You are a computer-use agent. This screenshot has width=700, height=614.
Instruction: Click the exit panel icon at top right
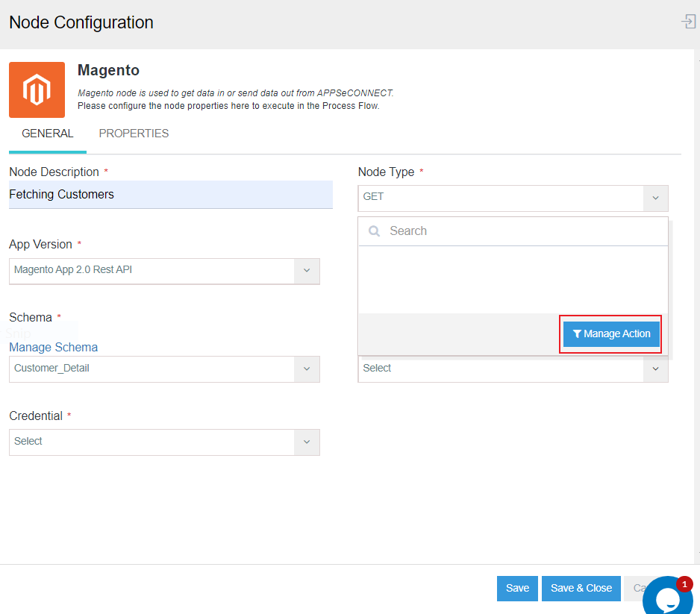tap(688, 22)
